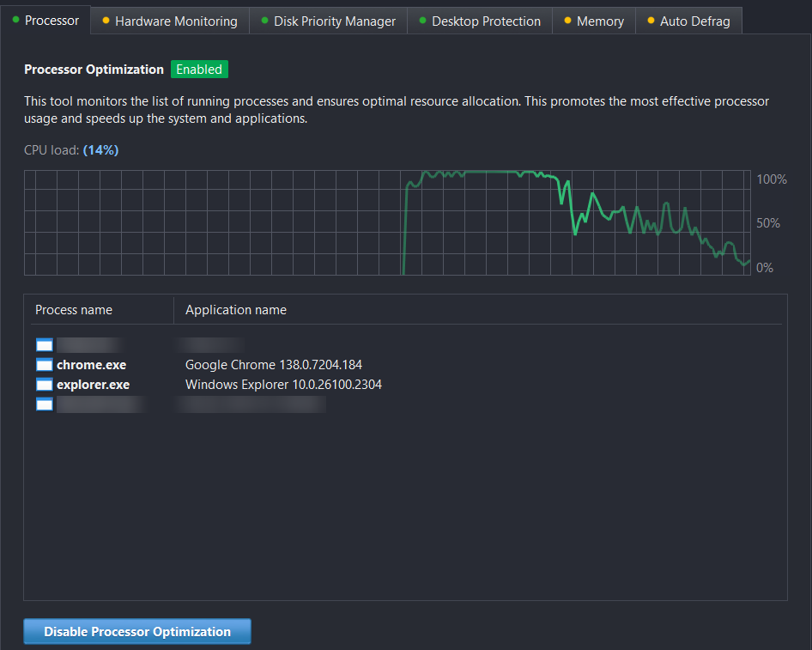Click the yellow status dot on Auto Defrag tab

point(650,21)
